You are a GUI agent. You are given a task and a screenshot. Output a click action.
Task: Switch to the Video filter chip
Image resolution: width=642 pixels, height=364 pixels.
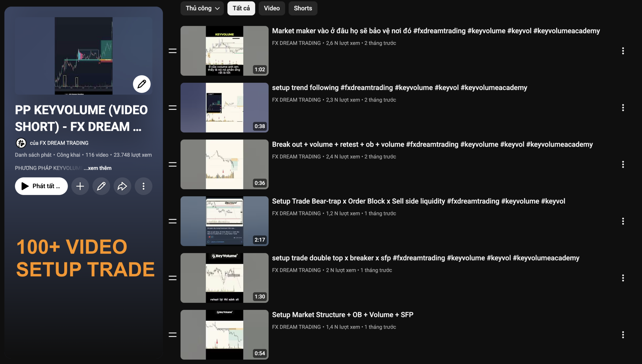click(272, 8)
